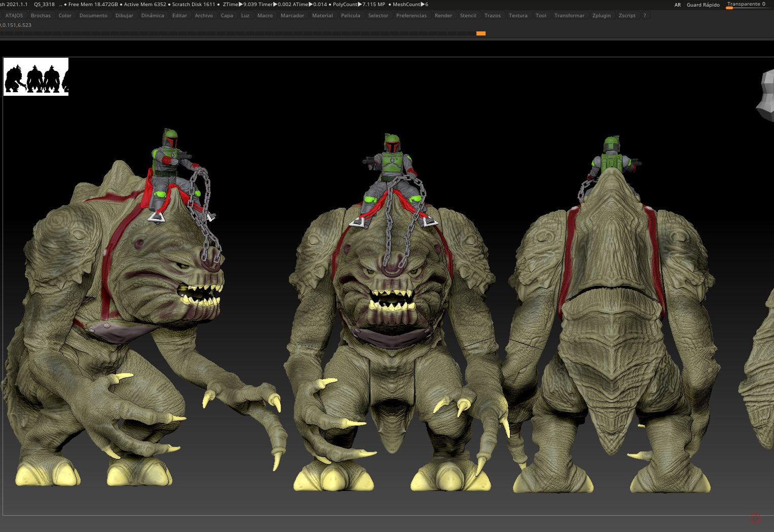
Task: Open the Macro menu
Action: pyautogui.click(x=265, y=16)
